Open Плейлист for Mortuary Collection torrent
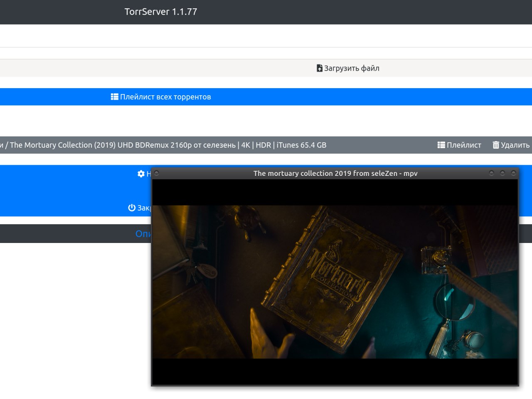The image size is (532, 399). [x=459, y=145]
